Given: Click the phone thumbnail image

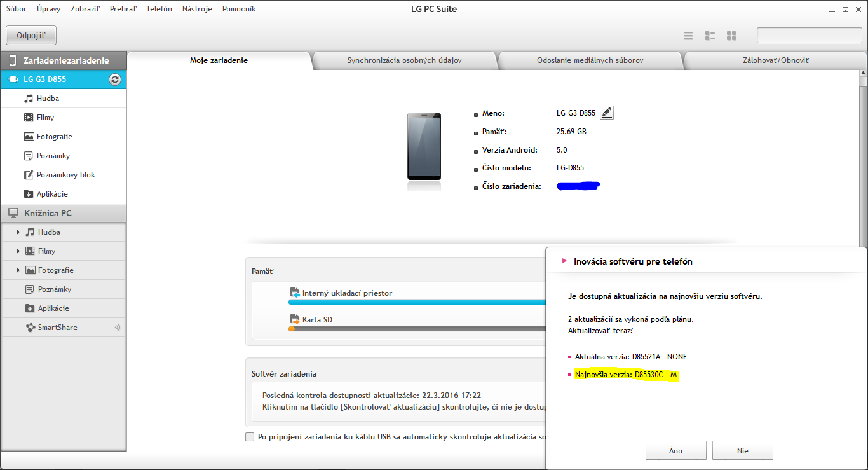Looking at the screenshot, I should (424, 148).
